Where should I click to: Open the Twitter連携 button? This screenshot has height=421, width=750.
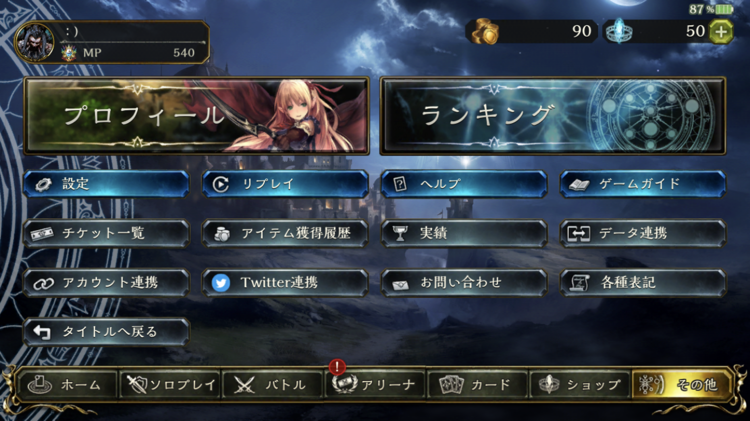[285, 283]
